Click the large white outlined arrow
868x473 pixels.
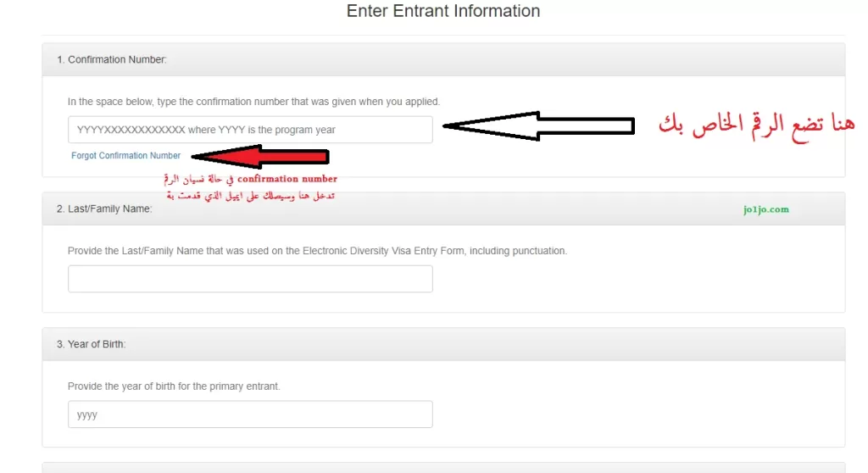pyautogui.click(x=538, y=125)
